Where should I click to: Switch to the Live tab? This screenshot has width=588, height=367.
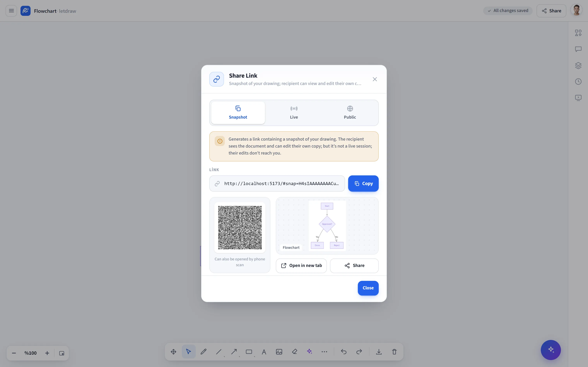[294, 113]
